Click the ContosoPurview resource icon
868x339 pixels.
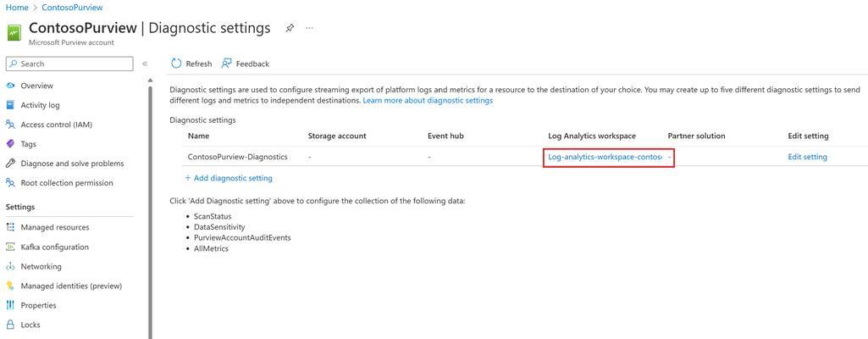[14, 33]
